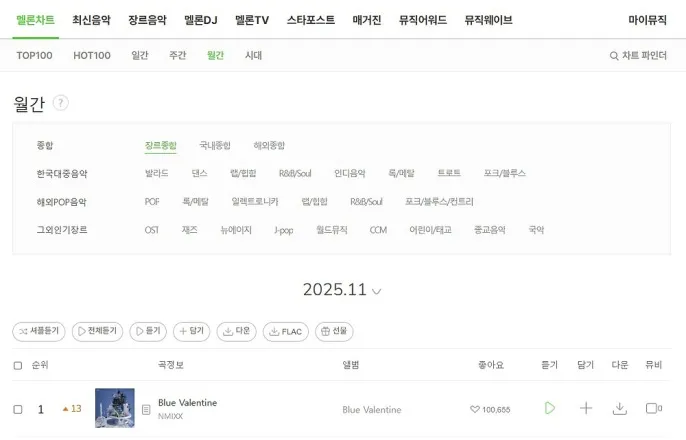
Task: Click the 담기 add button in toolbar
Action: pos(192,332)
